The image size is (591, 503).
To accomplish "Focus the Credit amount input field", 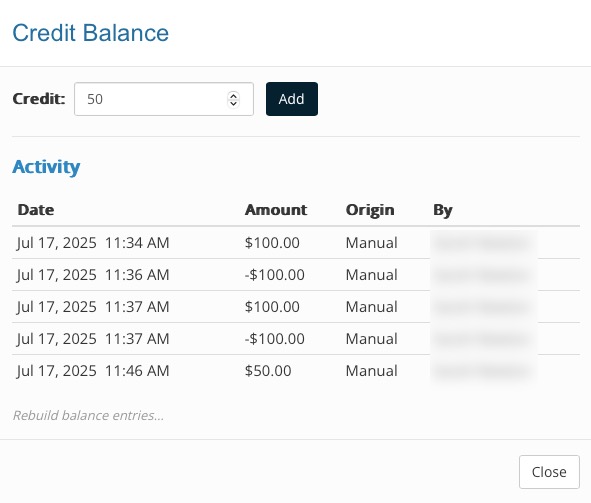I will pyautogui.click(x=164, y=99).
